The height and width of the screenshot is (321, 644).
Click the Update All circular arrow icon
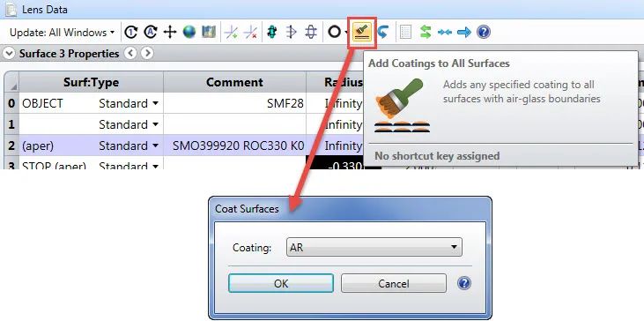click(151, 32)
